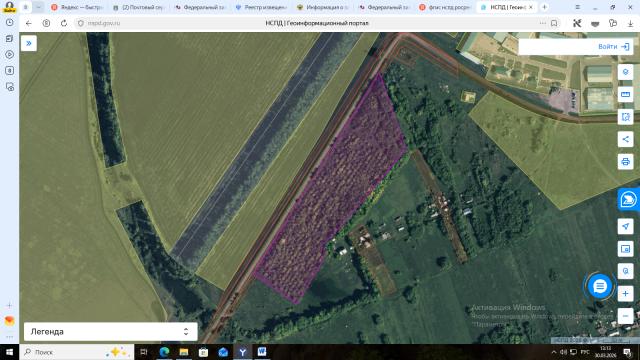
Task: Open the site protection shield icon
Action: 81,23
